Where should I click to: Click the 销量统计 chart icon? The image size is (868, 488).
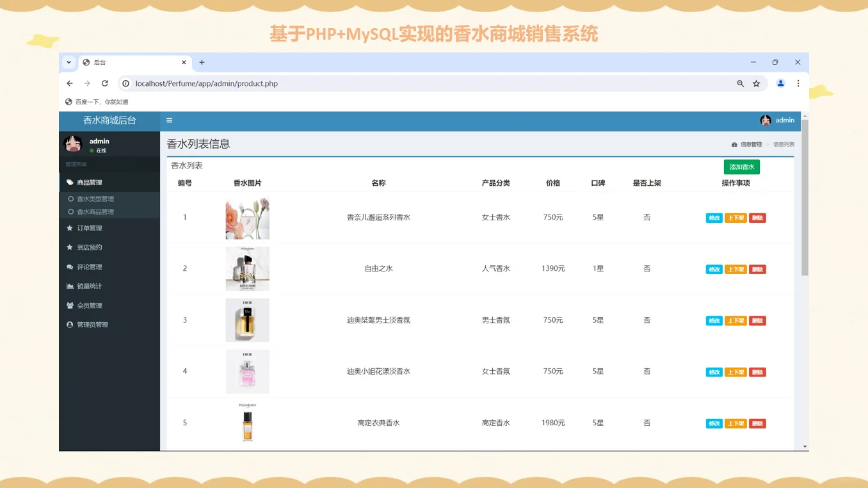pos(72,286)
